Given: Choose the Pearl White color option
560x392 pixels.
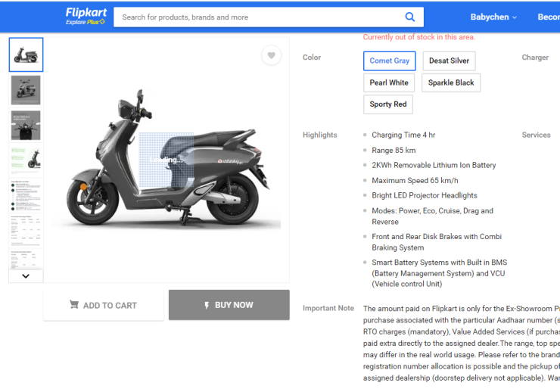Looking at the screenshot, I should [389, 82].
